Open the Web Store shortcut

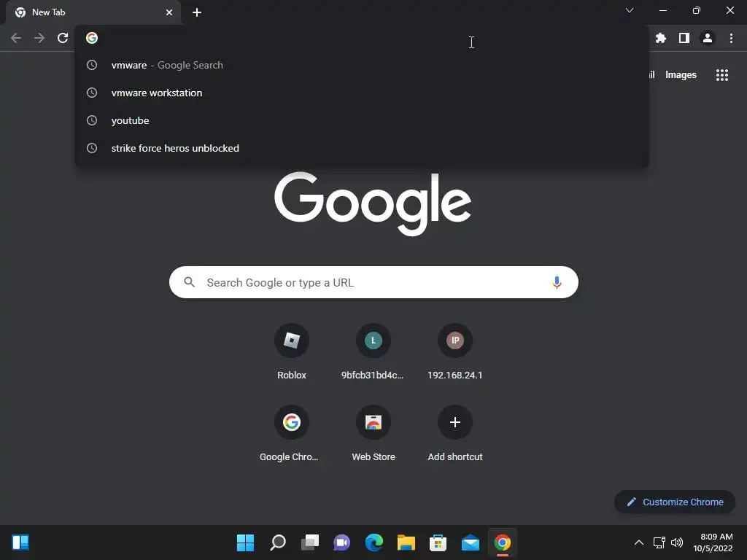click(x=373, y=435)
